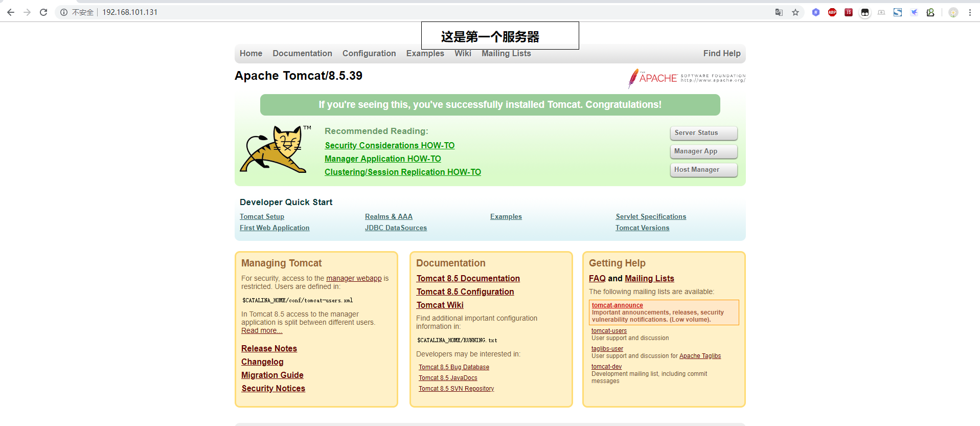Open Find Help in the nav bar
980x426 pixels.
point(722,53)
